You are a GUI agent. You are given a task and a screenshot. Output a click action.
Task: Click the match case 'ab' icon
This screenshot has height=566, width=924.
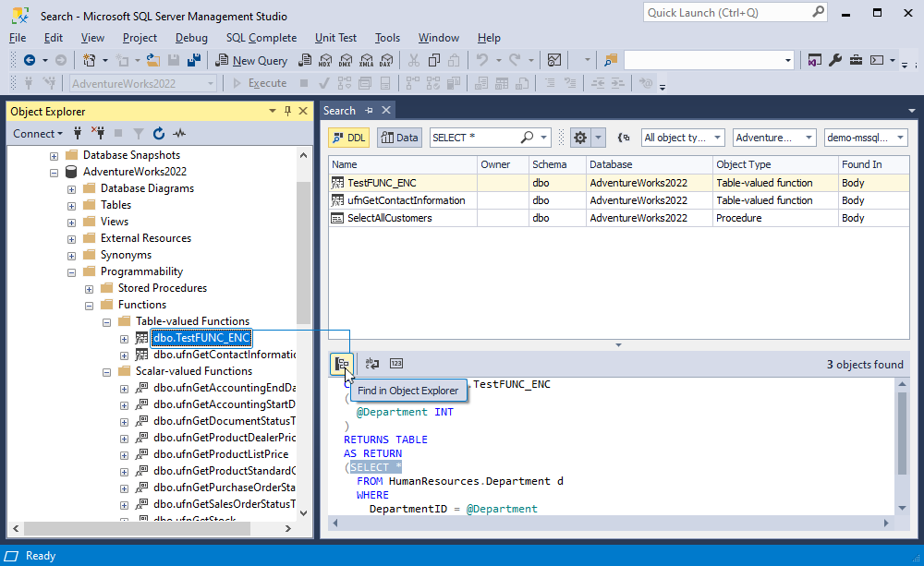(371, 364)
